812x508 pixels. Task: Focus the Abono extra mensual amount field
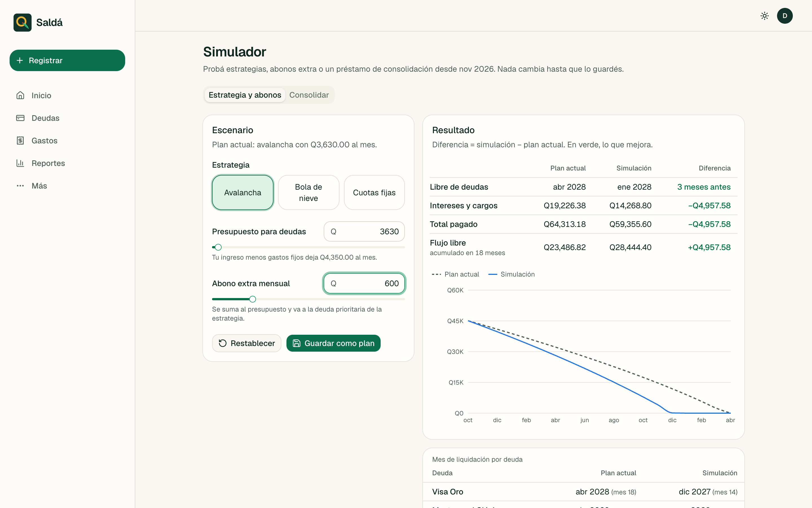[364, 284]
